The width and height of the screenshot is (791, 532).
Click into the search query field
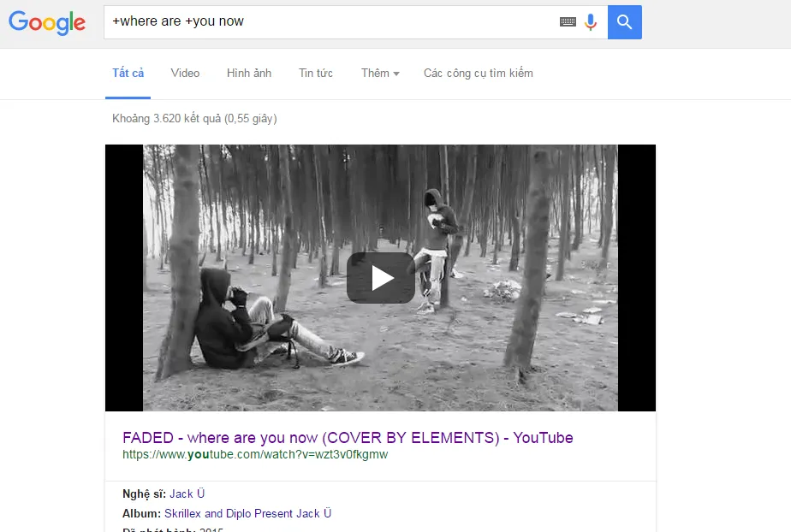(330, 22)
